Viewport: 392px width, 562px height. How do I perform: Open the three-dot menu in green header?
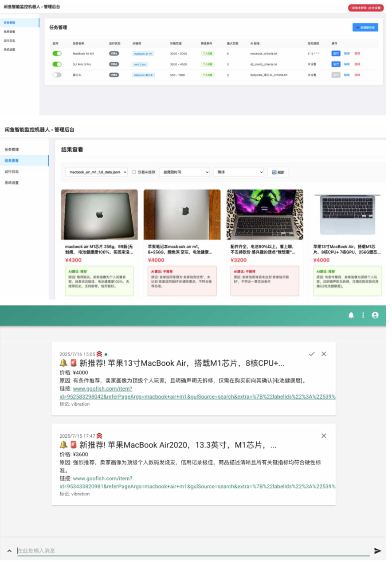[x=363, y=315]
